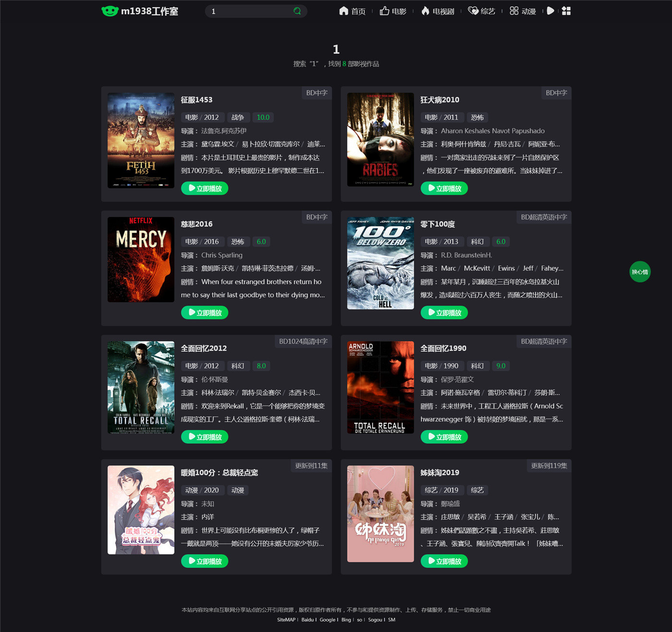The width and height of the screenshot is (672, 632).
Task: Open the 暖婚100分 anime poster thumbnail
Action: [141, 510]
